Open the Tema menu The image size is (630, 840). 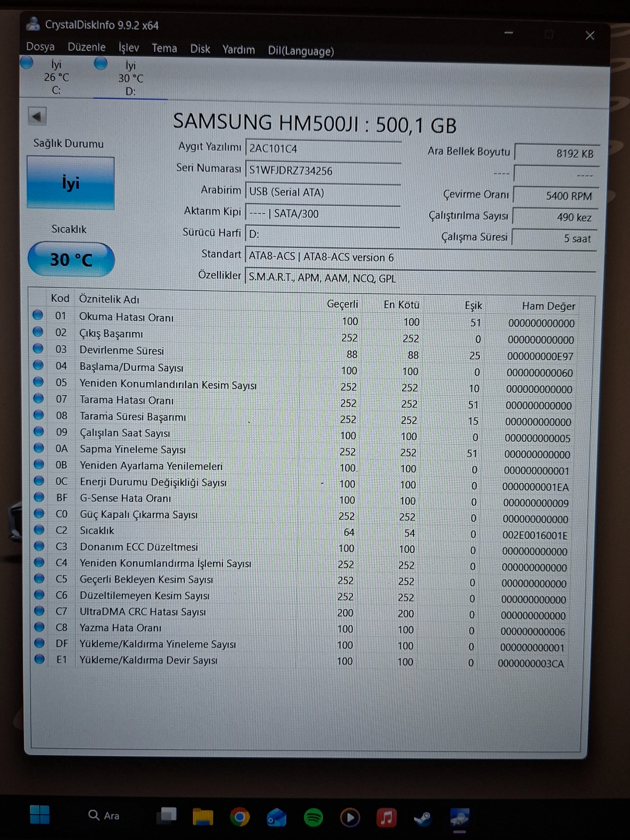click(x=164, y=49)
